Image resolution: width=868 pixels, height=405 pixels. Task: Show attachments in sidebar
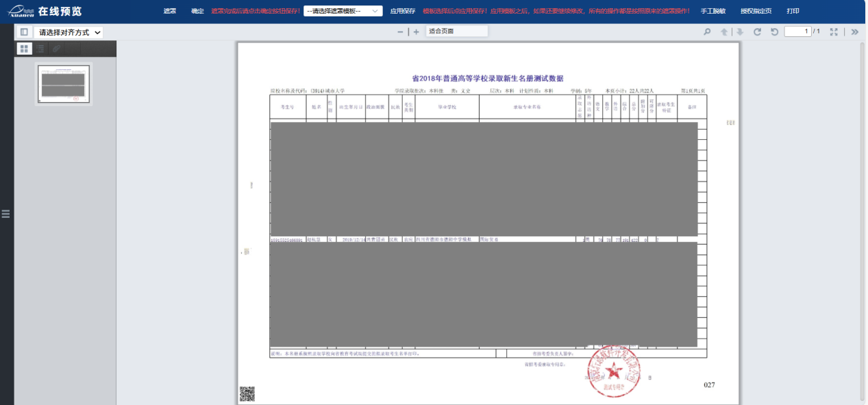pyautogui.click(x=57, y=49)
